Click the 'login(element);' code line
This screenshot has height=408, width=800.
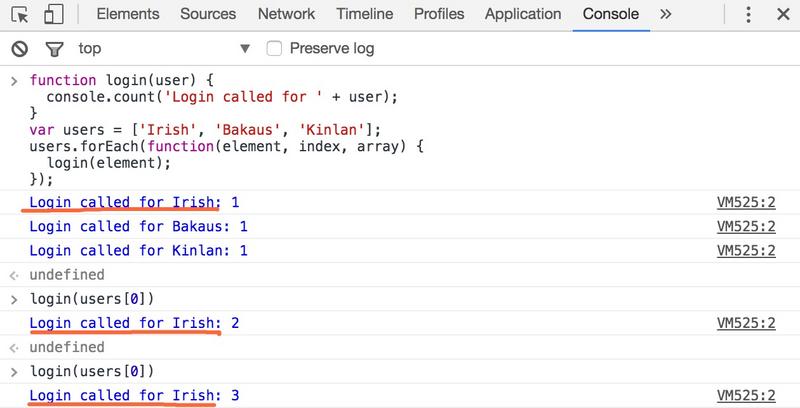coord(109,163)
